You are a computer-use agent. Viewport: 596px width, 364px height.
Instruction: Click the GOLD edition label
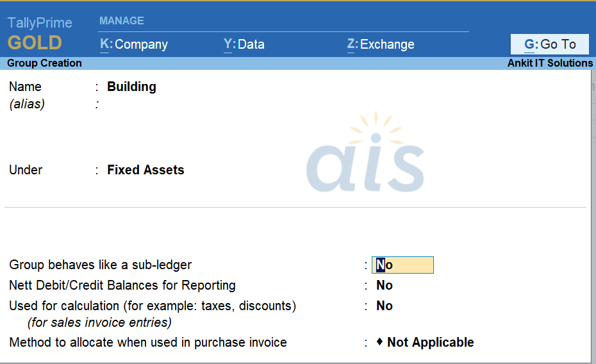pyautogui.click(x=35, y=44)
